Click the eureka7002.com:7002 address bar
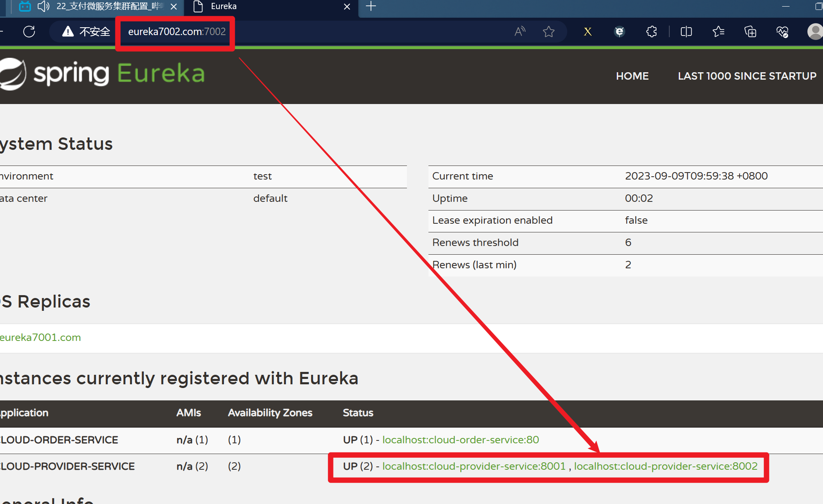The image size is (823, 504). click(x=177, y=31)
